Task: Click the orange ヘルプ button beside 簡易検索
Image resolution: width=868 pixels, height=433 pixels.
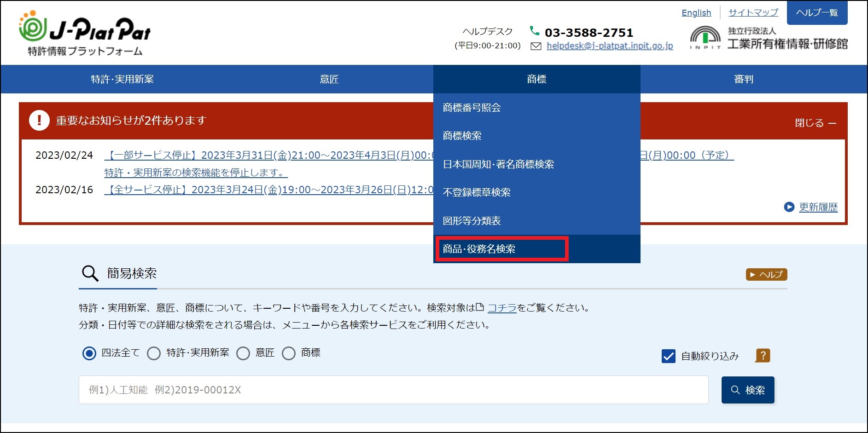Action: [x=766, y=275]
